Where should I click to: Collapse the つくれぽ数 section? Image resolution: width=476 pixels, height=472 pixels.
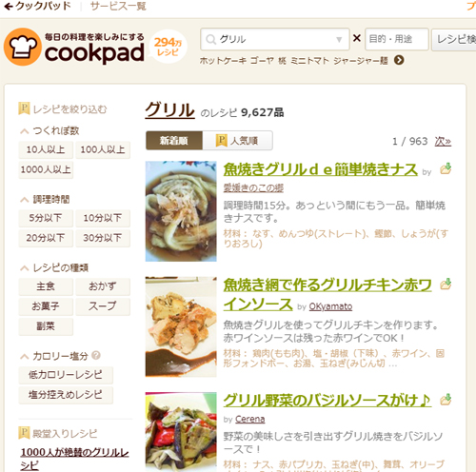coord(25,131)
